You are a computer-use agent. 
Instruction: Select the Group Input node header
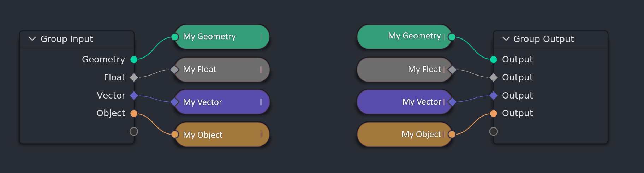(x=77, y=39)
